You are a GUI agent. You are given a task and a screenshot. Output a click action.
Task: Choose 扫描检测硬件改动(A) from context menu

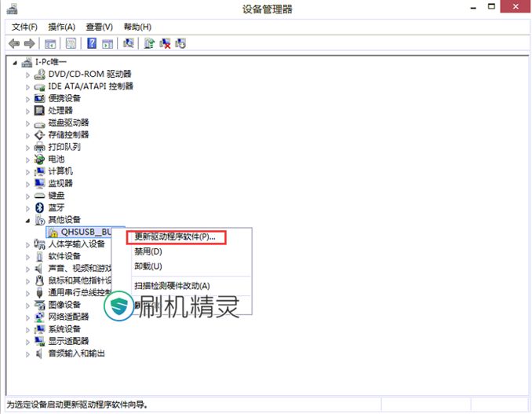172,286
